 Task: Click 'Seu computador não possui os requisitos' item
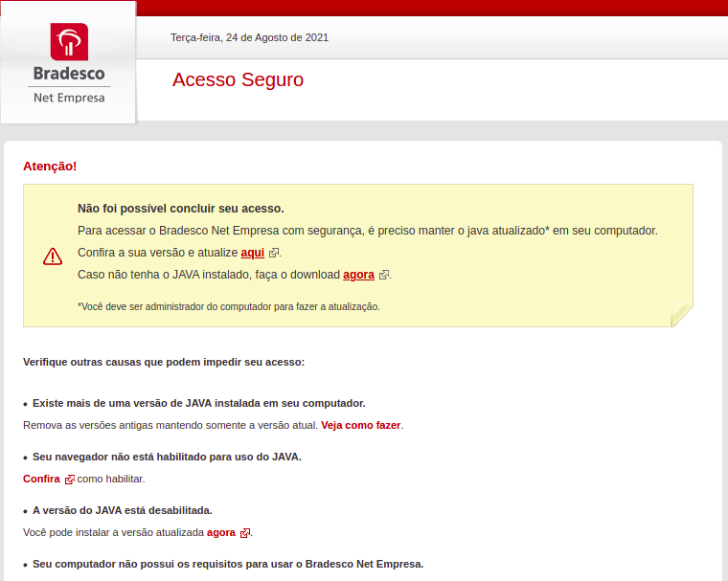coord(228,565)
